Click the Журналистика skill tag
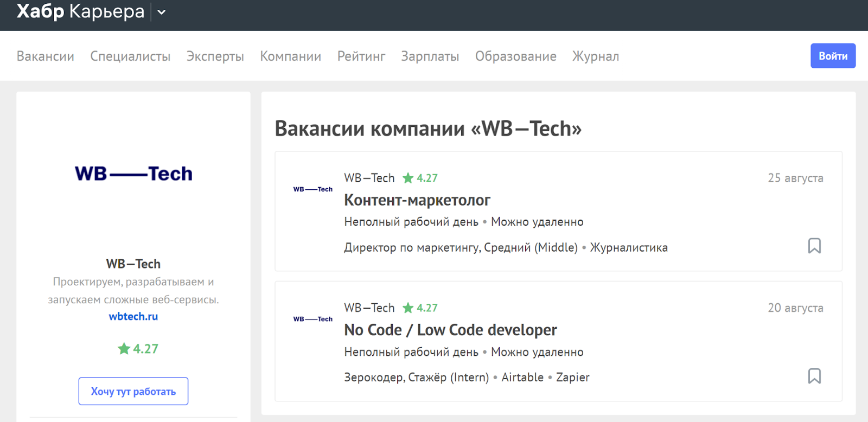The width and height of the screenshot is (868, 422). click(x=629, y=247)
